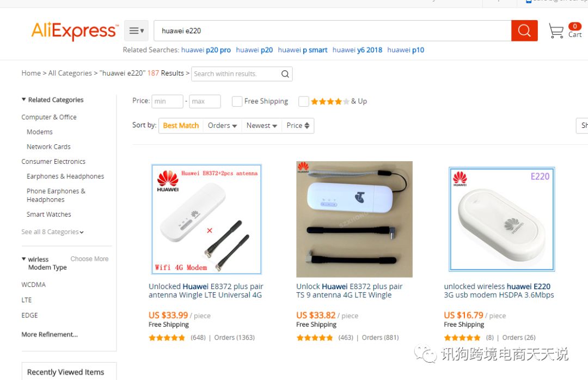
Task: Click the search-within-results magnifier icon
Action: pyautogui.click(x=285, y=74)
